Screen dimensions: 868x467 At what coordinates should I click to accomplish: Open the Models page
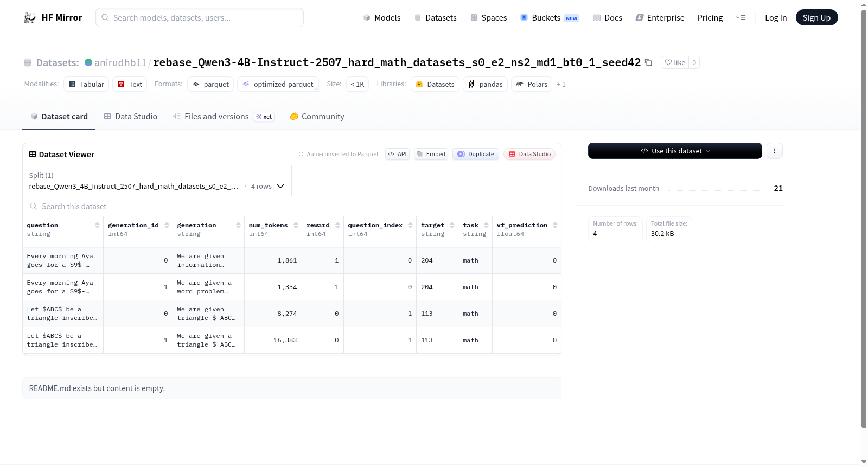(382, 18)
